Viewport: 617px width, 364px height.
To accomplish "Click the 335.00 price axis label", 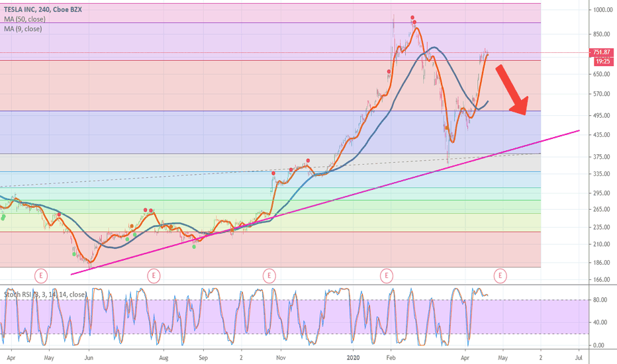I will (602, 174).
